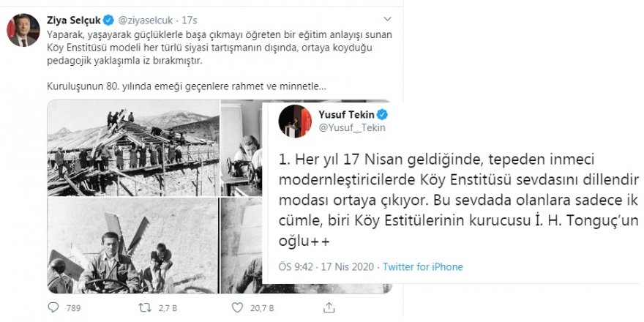Open Ziya Selçuk's profile avatar

click(23, 30)
